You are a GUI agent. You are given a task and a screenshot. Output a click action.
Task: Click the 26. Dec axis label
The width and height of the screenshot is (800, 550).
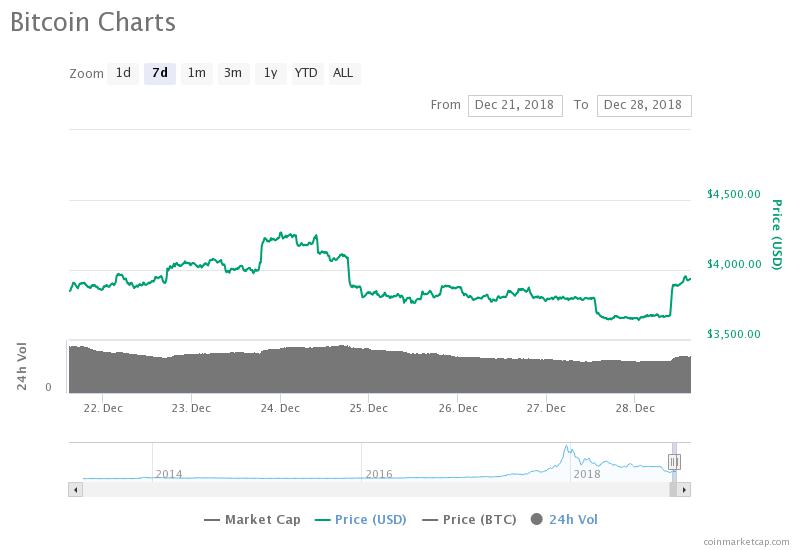click(x=458, y=408)
